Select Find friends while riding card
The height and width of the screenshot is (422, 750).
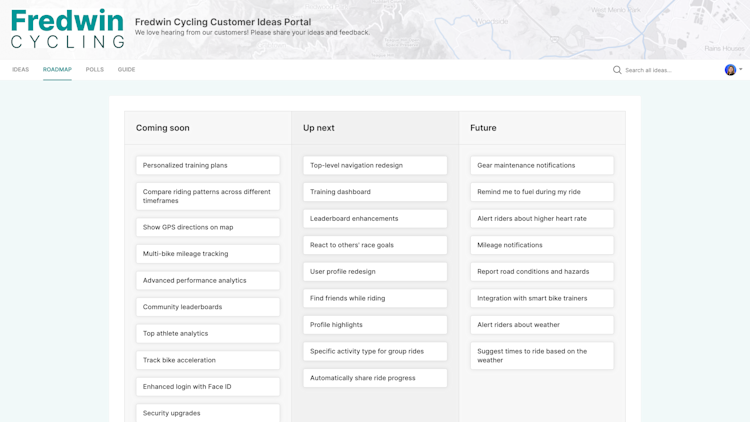tap(375, 298)
